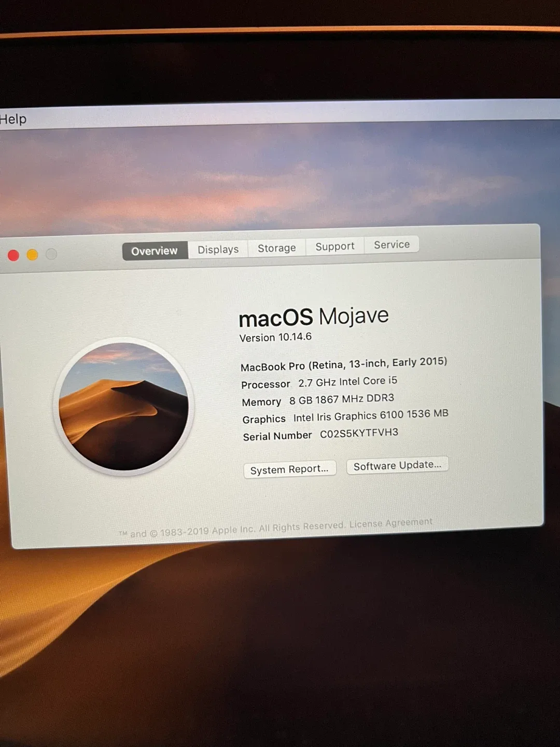Click the macOS Mojave title

click(313, 316)
